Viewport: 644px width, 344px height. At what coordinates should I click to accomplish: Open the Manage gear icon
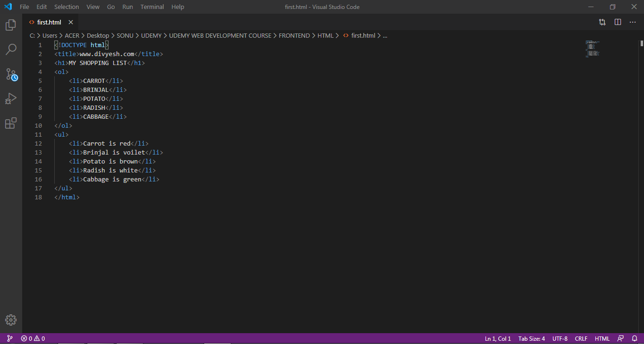(10, 319)
